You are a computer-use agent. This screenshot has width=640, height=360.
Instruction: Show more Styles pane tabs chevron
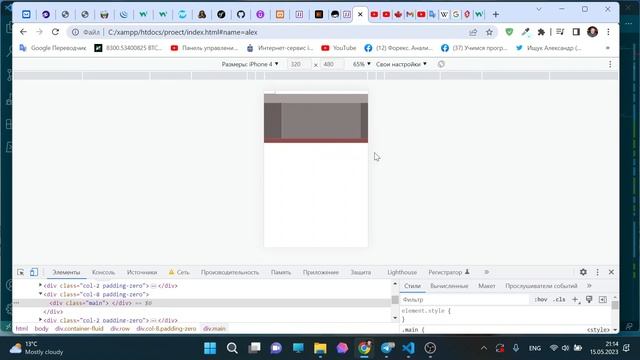[x=589, y=286]
